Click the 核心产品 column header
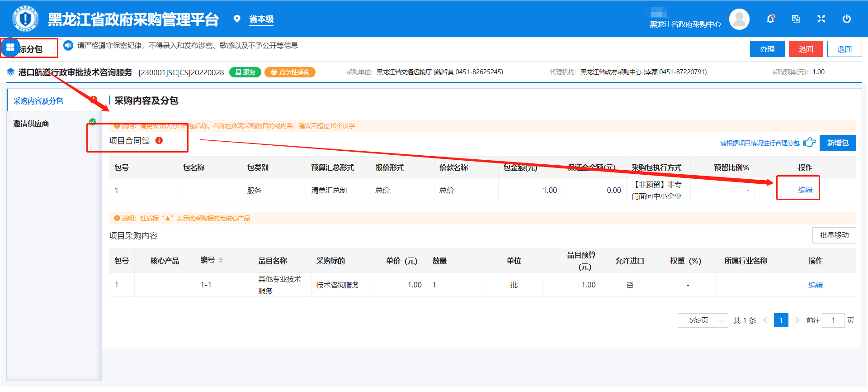 [x=165, y=261]
